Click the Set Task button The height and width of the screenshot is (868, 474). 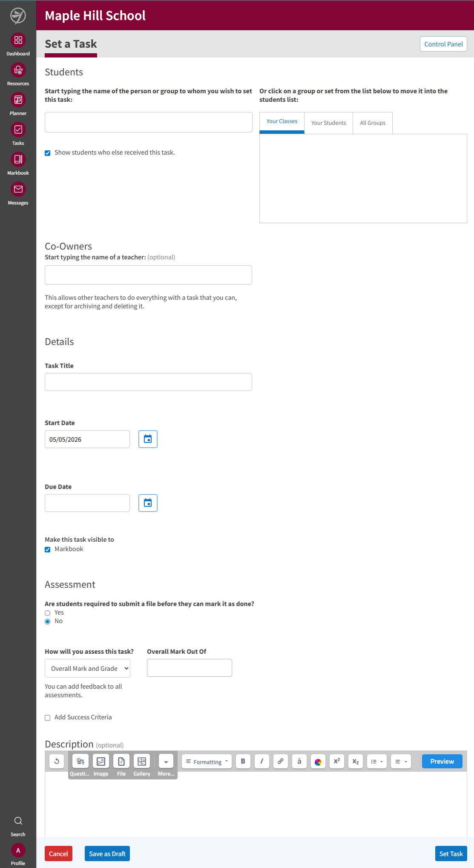(451, 854)
